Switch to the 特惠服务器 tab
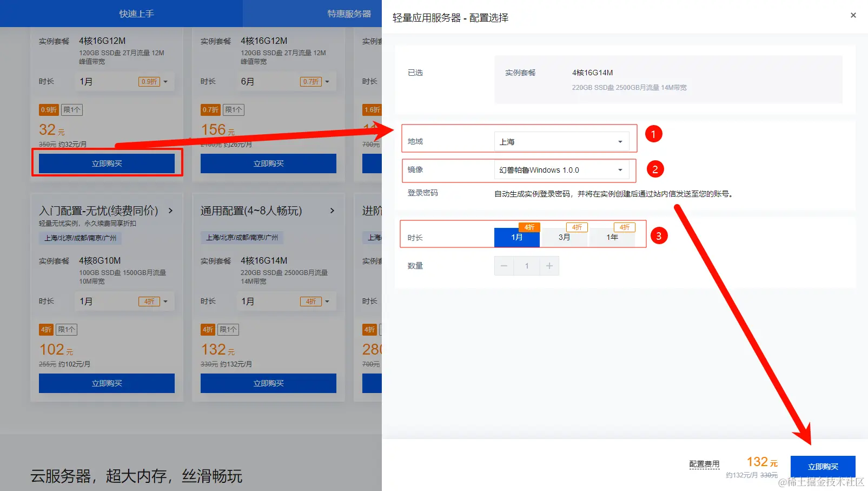 (349, 14)
